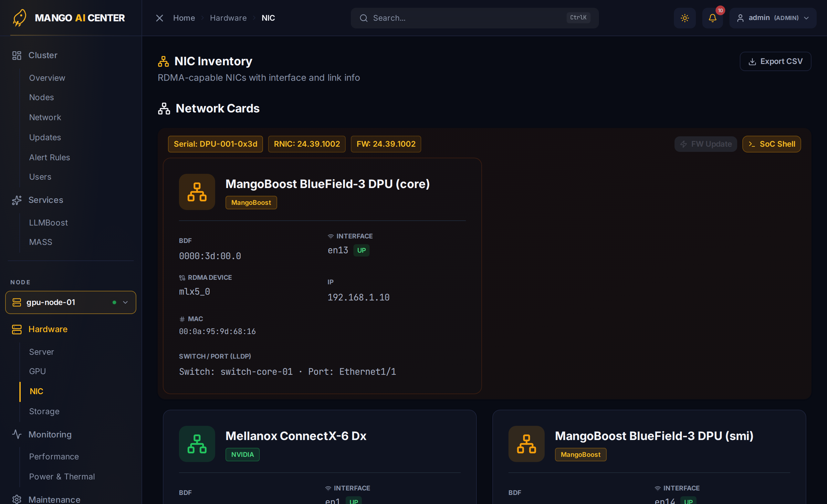Click the BlueField-3 DPU (core) card icon

[x=197, y=192]
